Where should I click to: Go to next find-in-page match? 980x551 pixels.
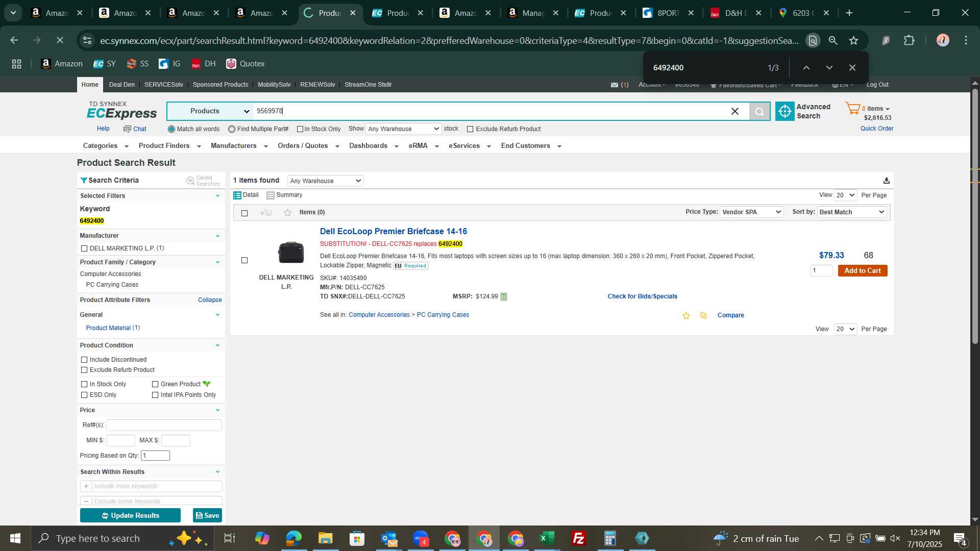click(x=829, y=68)
